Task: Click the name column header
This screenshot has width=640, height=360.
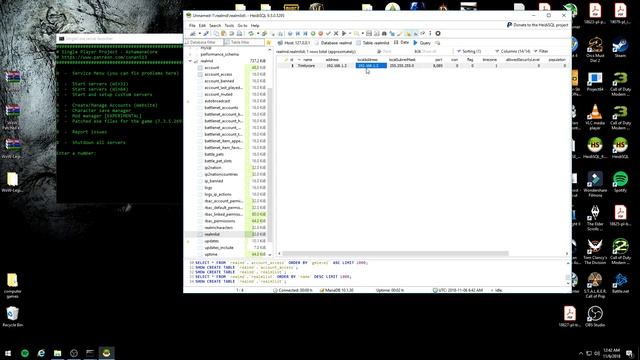Action: pyautogui.click(x=308, y=60)
